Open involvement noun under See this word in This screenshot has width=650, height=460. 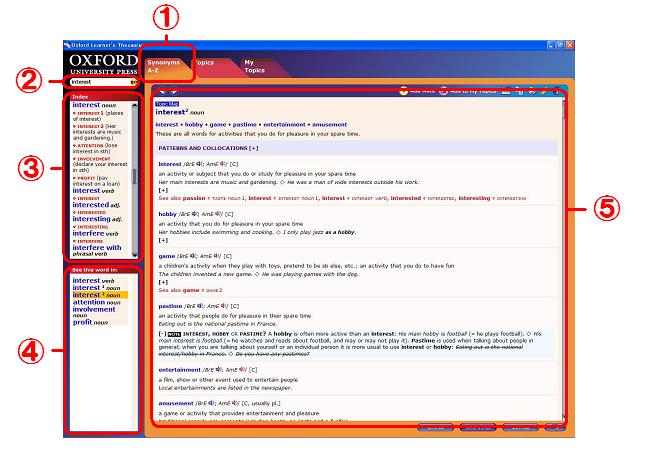(x=94, y=312)
